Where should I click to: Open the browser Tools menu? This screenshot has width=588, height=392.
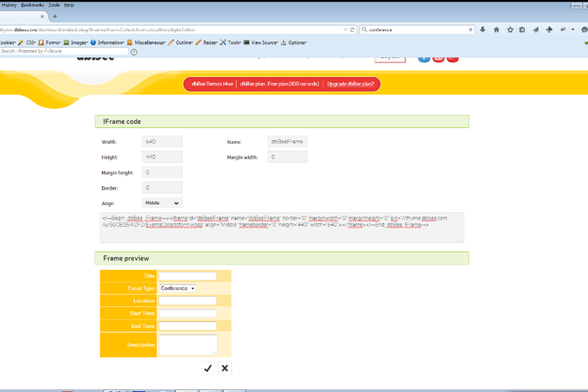[54, 5]
